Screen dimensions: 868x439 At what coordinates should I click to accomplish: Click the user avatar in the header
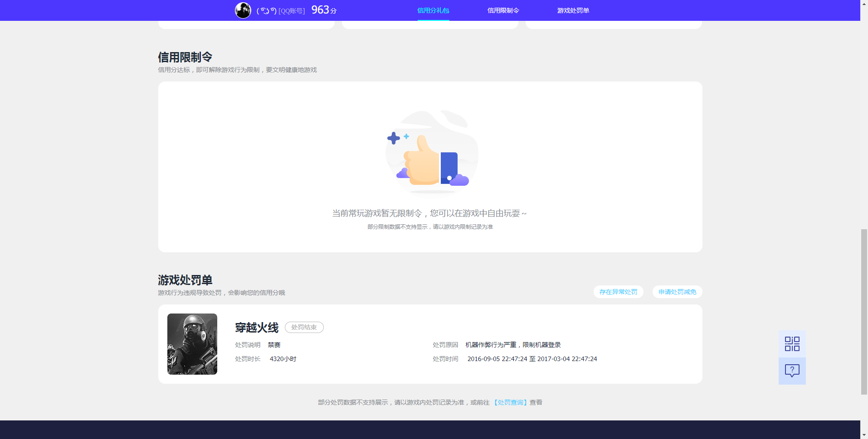point(243,10)
